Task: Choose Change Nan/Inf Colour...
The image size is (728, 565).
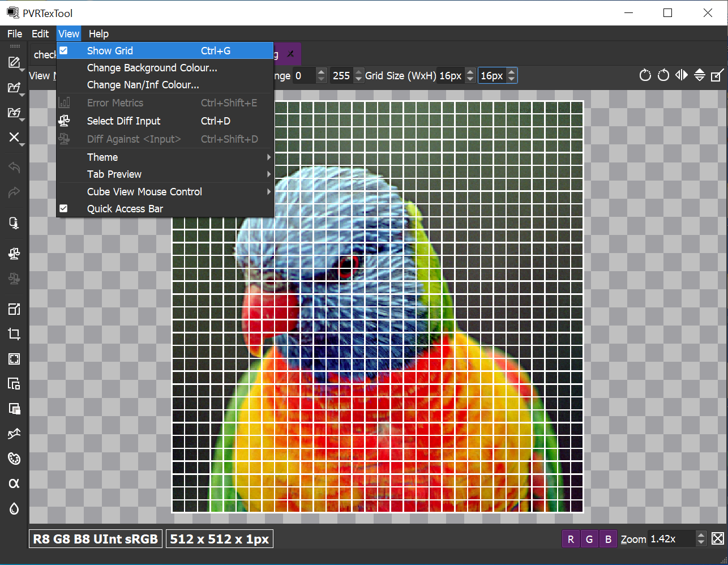Action: pyautogui.click(x=165, y=84)
